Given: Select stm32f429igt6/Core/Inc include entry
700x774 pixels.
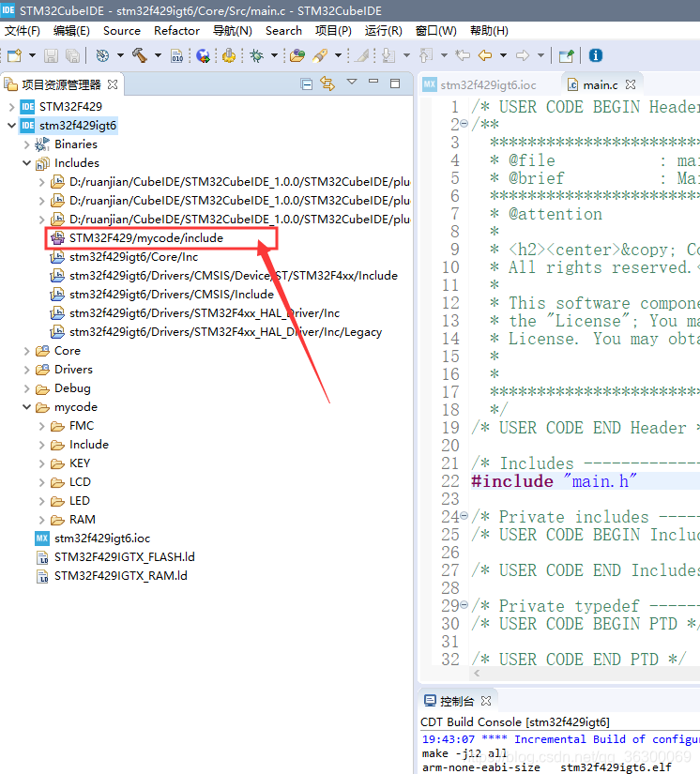Looking at the screenshot, I should (x=133, y=257).
